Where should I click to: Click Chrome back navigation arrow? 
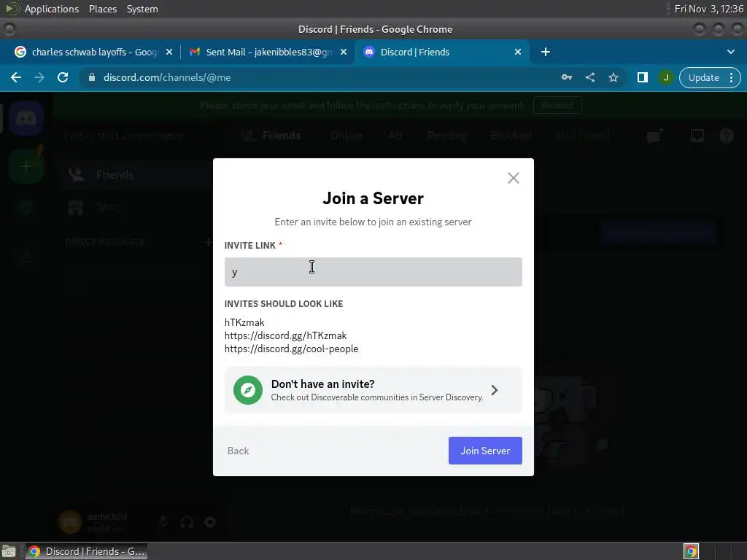(x=16, y=77)
